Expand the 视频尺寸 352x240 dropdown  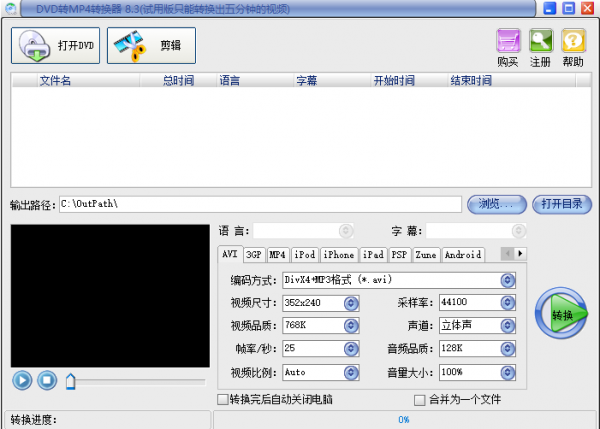click(x=351, y=303)
